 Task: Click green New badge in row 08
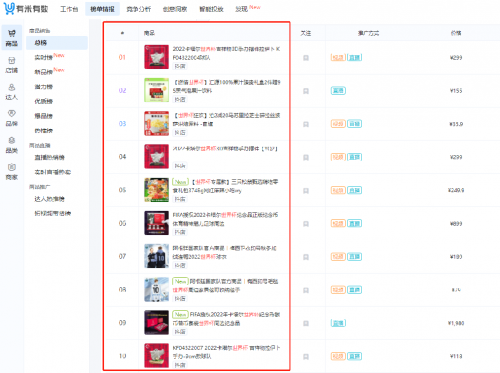pos(180,281)
